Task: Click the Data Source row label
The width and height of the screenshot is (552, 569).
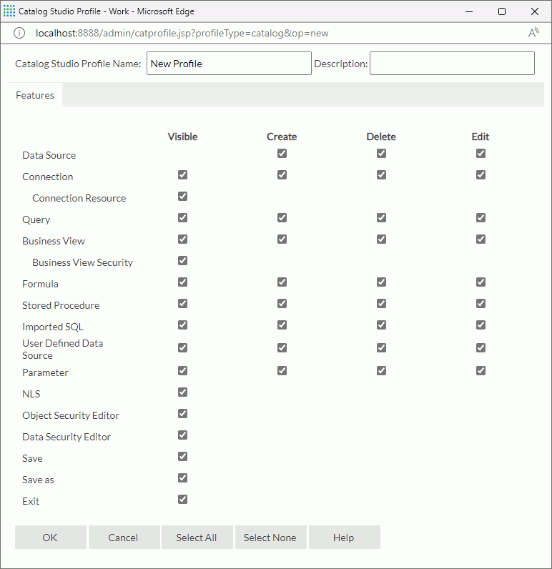Action: 49,155
